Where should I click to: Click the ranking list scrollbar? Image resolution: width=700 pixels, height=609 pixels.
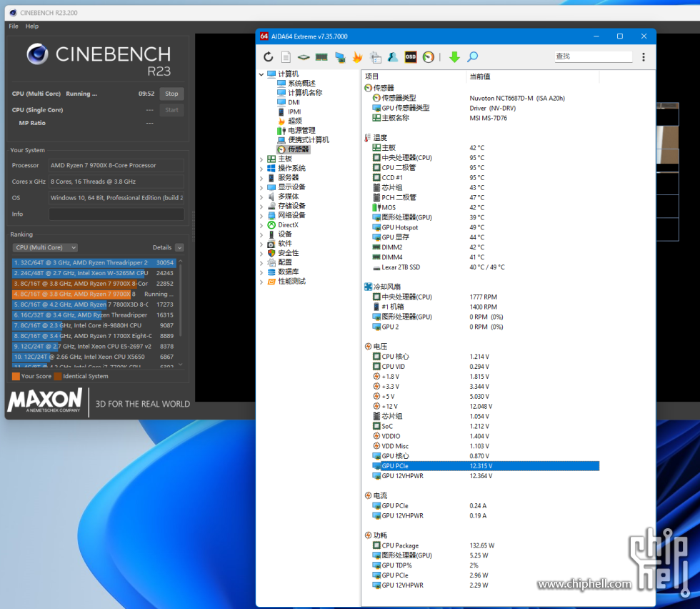[180, 300]
